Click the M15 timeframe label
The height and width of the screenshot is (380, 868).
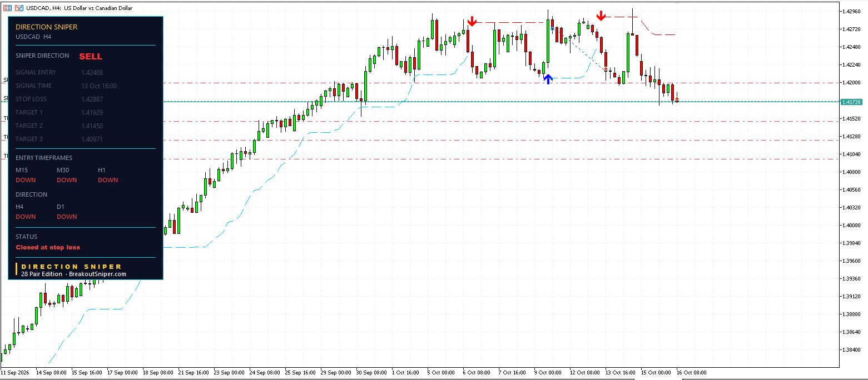point(22,170)
